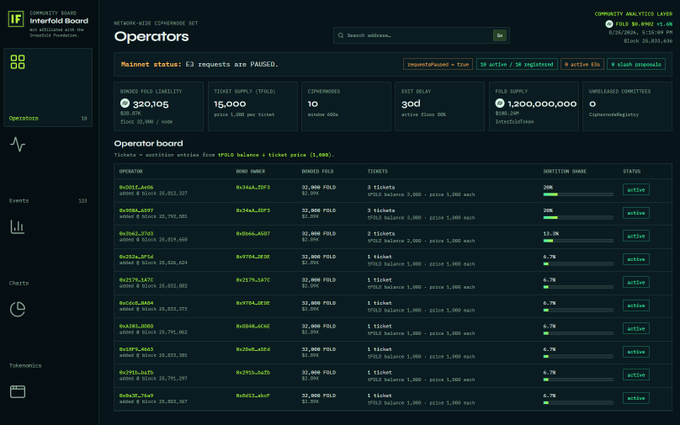Viewport: 680px width, 425px height.
Task: Click the SORTITION SHARE column header
Action: tap(565, 171)
